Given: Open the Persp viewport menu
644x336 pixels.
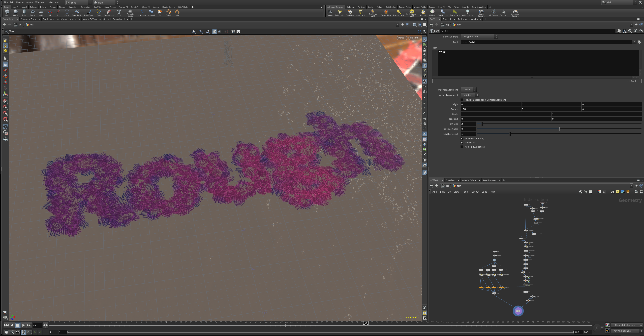Looking at the screenshot, I should (402, 38).
